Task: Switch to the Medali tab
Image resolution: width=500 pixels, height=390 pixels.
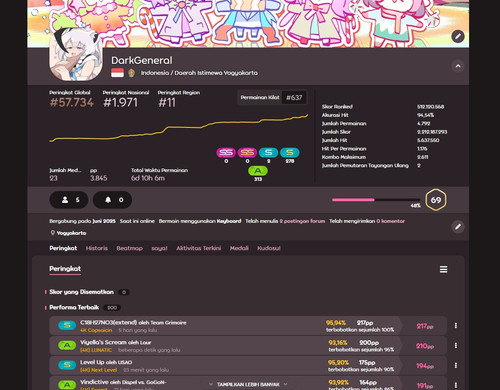Action: pos(239,248)
